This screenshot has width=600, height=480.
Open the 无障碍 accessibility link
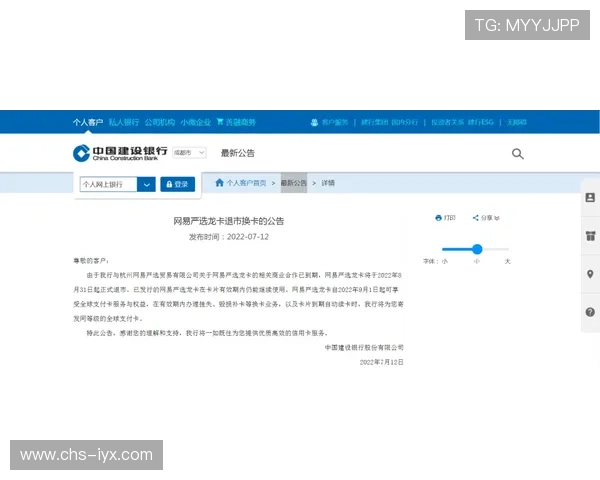(517, 122)
